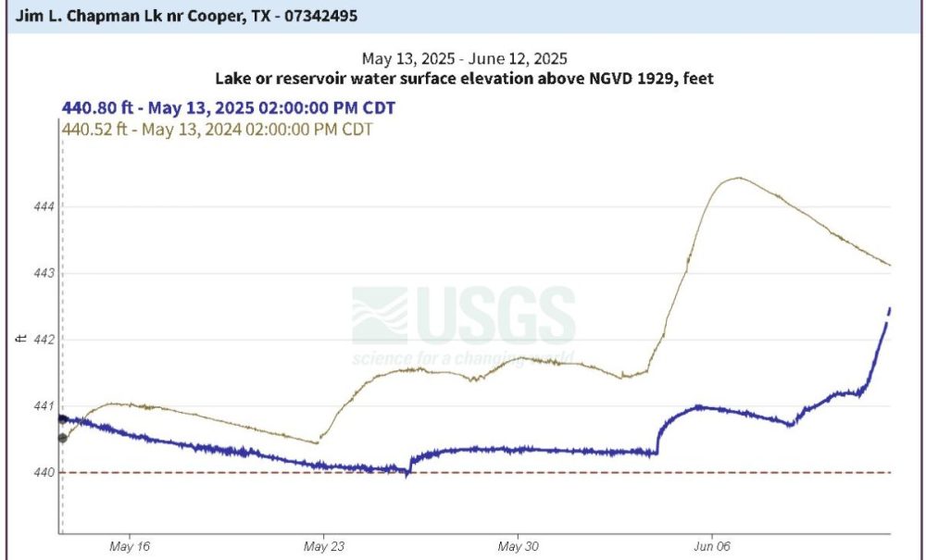Click the Jim L. Chapman Lk station header
Image resolution: width=926 pixels, height=560 pixels.
coord(187,16)
